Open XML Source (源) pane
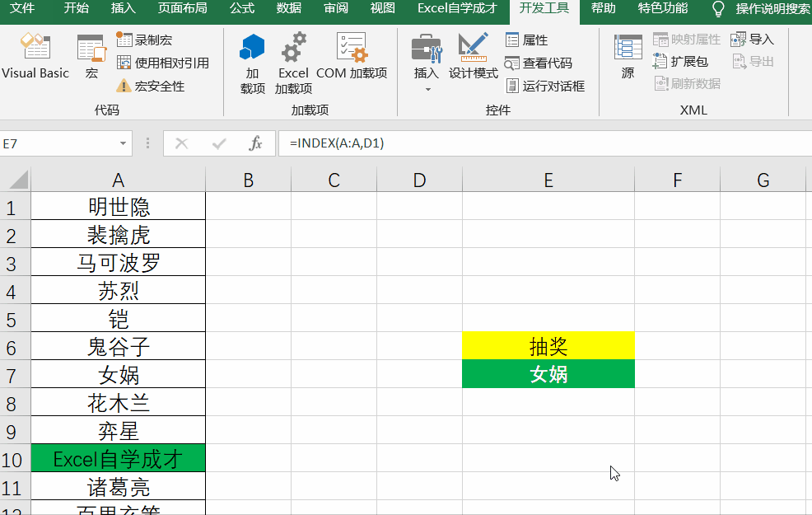812x515 pixels. coord(628,56)
